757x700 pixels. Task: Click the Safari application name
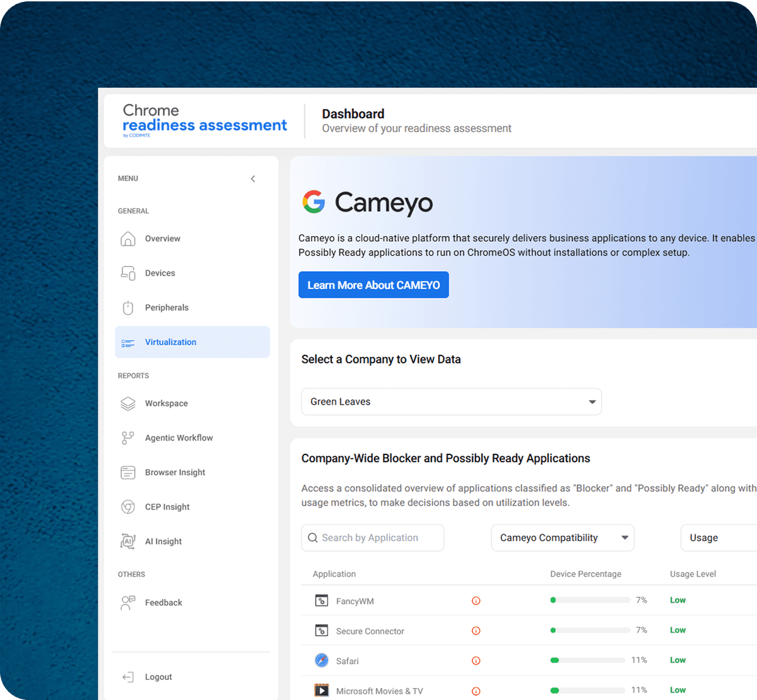pos(348,661)
